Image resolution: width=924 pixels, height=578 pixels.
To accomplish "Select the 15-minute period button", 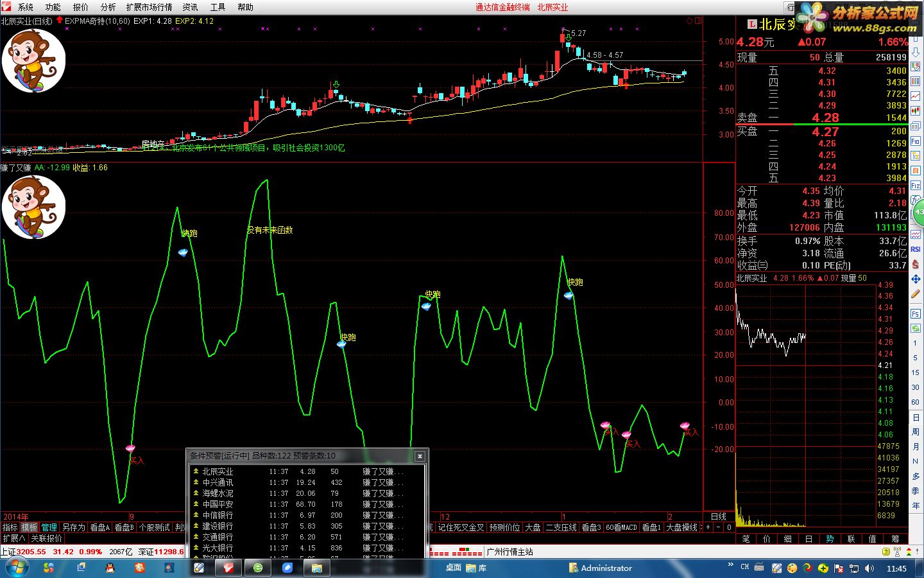I will pyautogui.click(x=916, y=372).
